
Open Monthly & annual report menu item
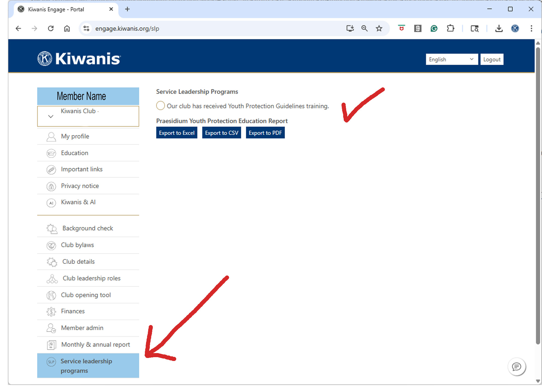[95, 345]
